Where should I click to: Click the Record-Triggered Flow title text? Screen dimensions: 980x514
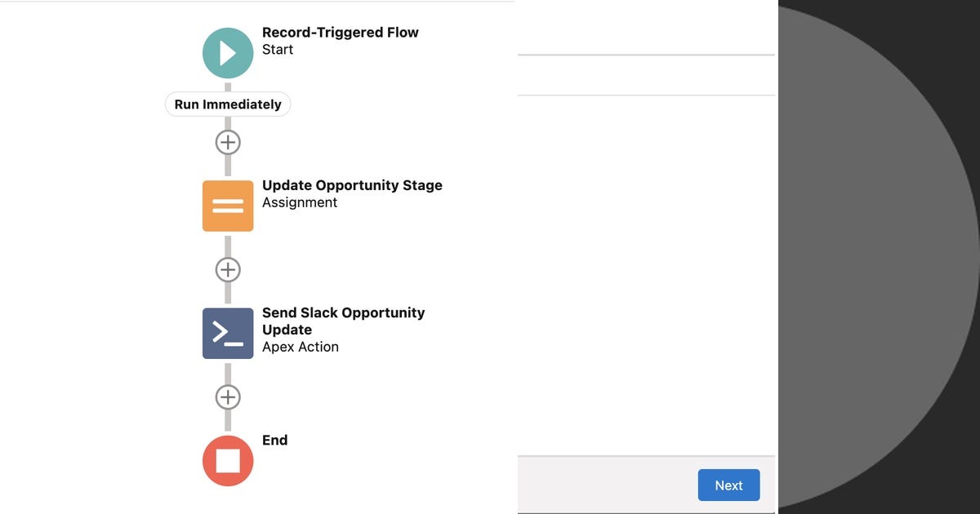[340, 32]
